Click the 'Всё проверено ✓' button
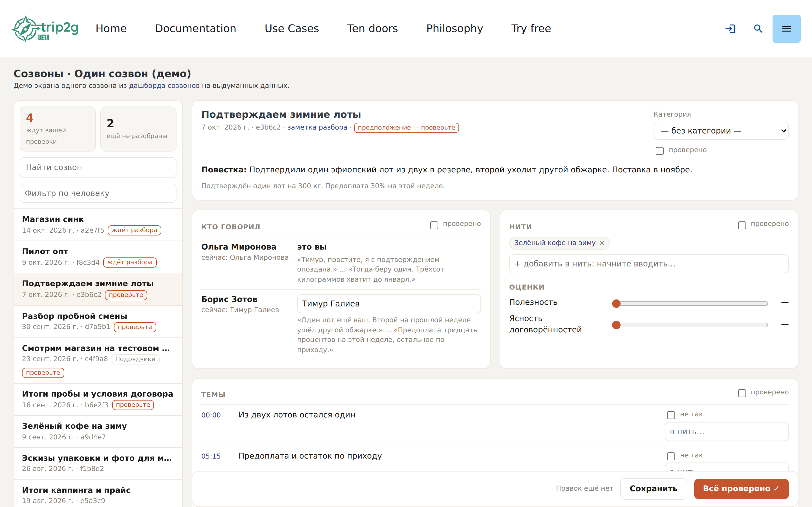This screenshot has width=812, height=507. pyautogui.click(x=741, y=489)
